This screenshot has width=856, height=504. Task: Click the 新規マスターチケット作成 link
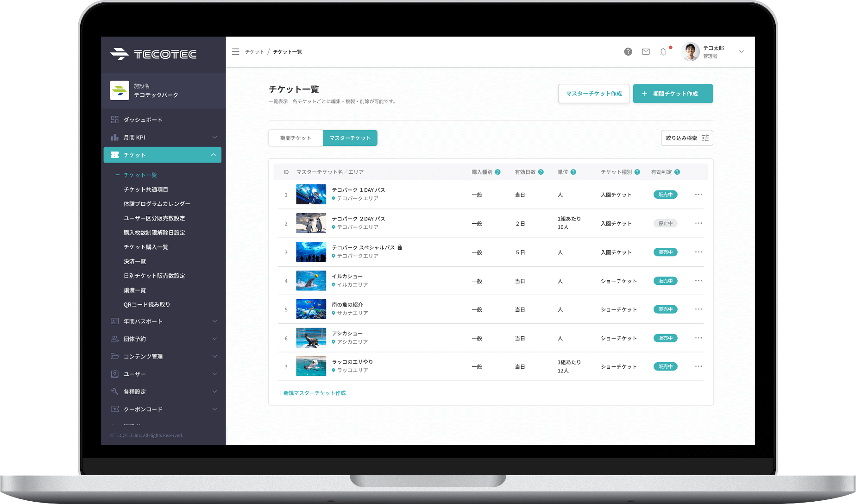click(312, 393)
